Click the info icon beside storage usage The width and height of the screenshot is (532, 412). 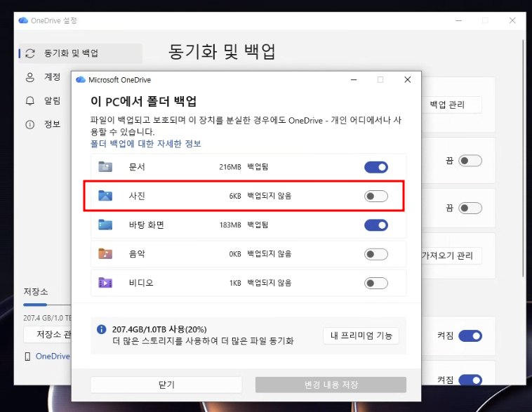[102, 329]
